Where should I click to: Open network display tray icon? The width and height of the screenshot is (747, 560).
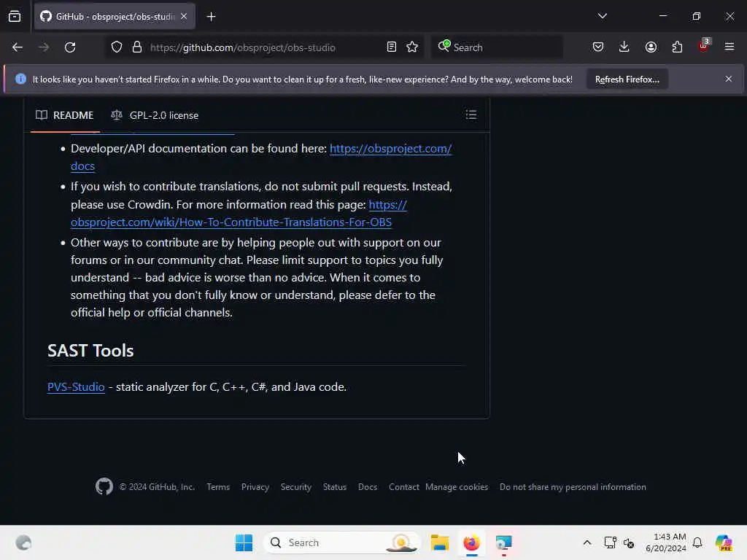tap(610, 542)
